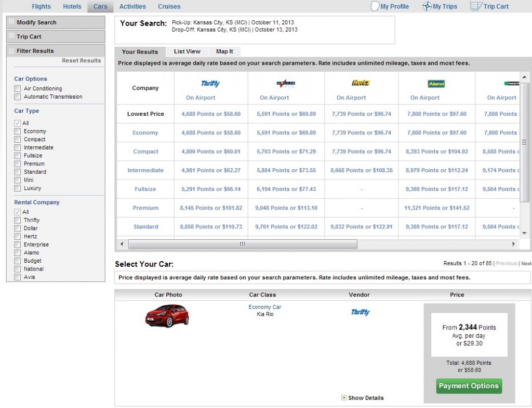Click Reset Results link
This screenshot has width=532, height=408.
[82, 61]
